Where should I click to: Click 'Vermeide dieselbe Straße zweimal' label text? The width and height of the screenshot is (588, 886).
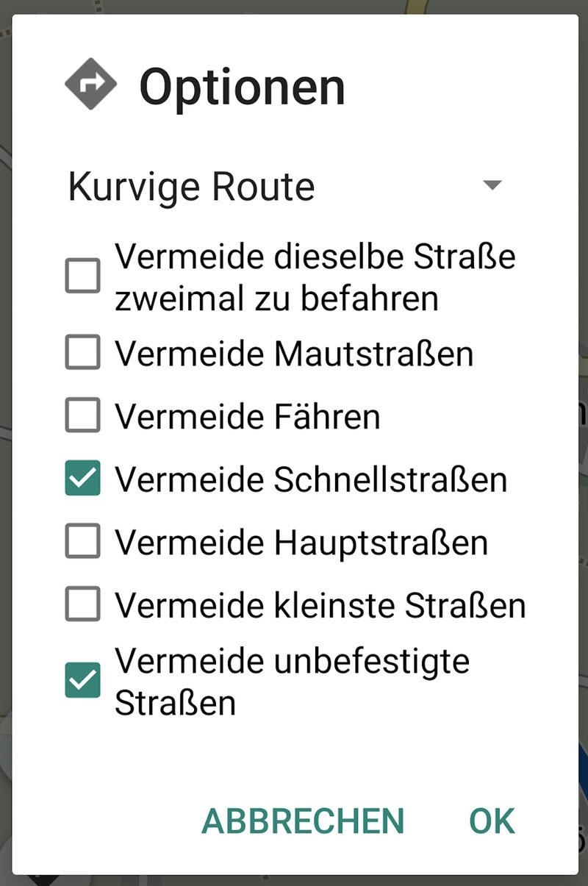tap(315, 276)
